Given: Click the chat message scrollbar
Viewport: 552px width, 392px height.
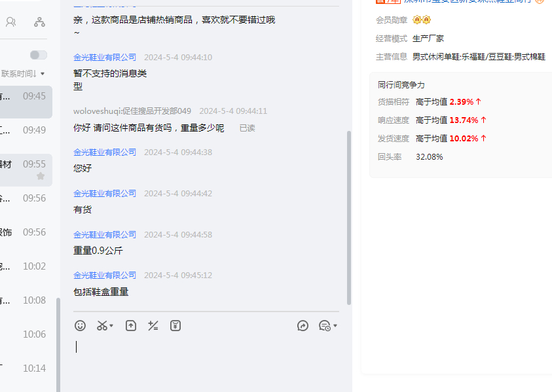Looking at the screenshot, I should (349, 218).
